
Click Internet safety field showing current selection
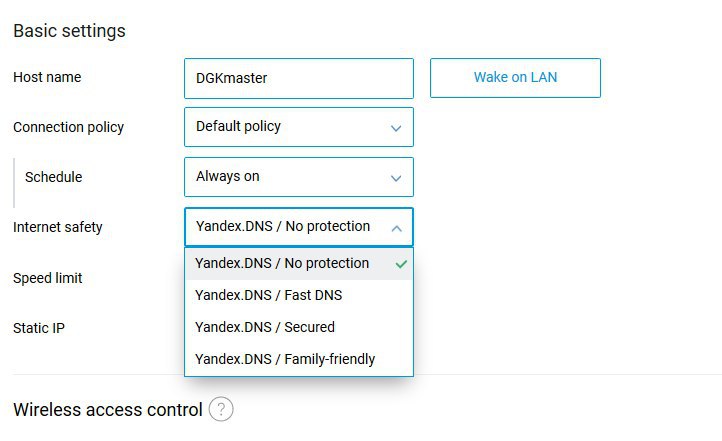[x=299, y=227]
